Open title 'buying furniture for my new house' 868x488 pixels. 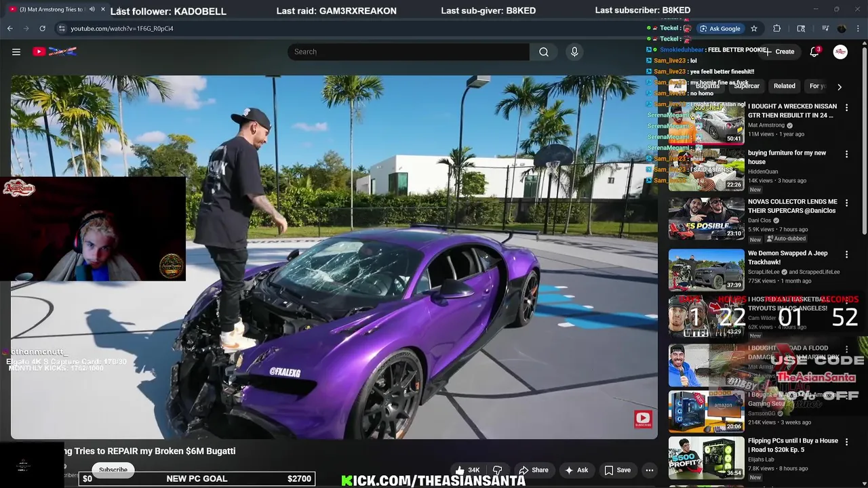pos(787,157)
